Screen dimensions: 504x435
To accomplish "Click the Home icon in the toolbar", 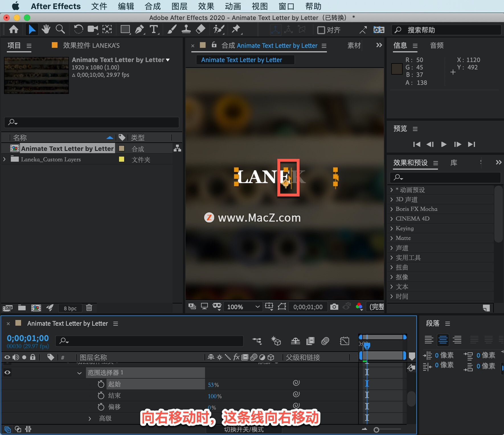I will tap(14, 29).
